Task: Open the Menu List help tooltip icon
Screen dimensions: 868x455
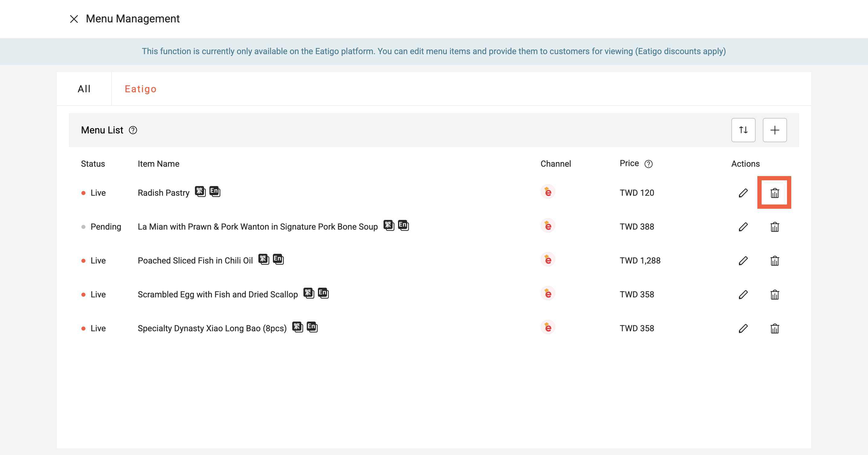Action: (133, 130)
